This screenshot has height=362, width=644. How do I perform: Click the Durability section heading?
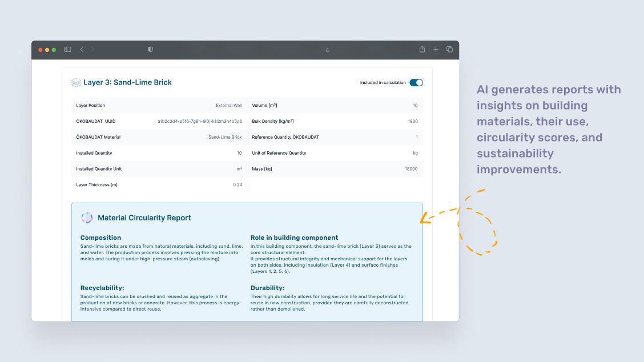pyautogui.click(x=267, y=288)
